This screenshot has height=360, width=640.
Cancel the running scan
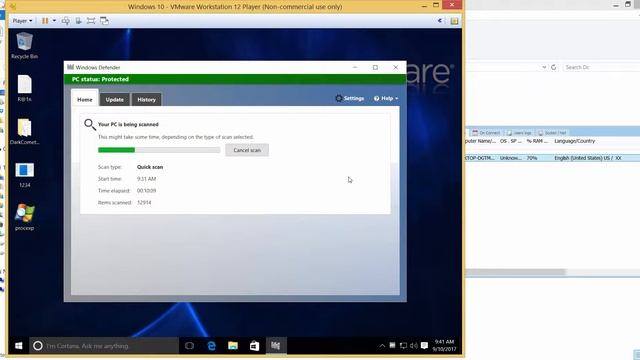coord(247,150)
